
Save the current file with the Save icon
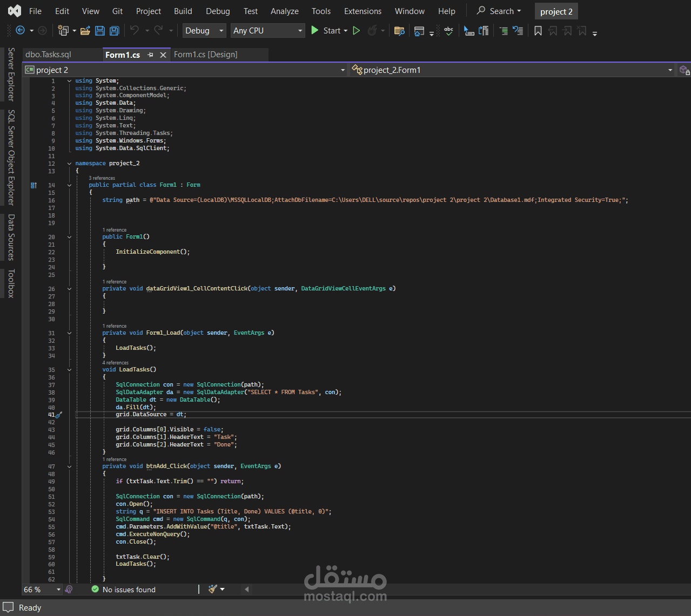coord(100,31)
